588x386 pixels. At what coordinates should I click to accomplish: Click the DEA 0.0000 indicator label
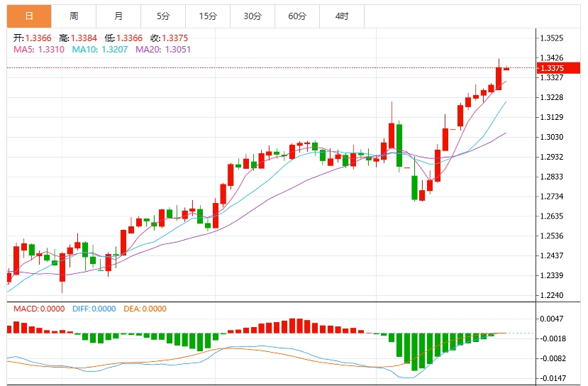(145, 309)
